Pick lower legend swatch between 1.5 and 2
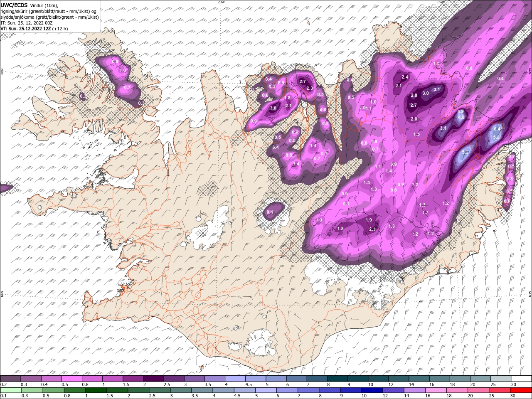This screenshot has width=532, height=399. click(x=117, y=390)
